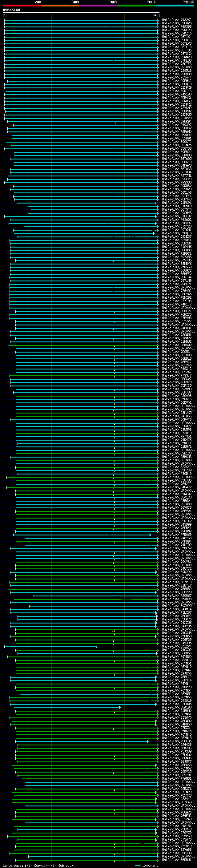
Task: Select label UniRef100_Q64FN2
Action: (x=177, y=816)
